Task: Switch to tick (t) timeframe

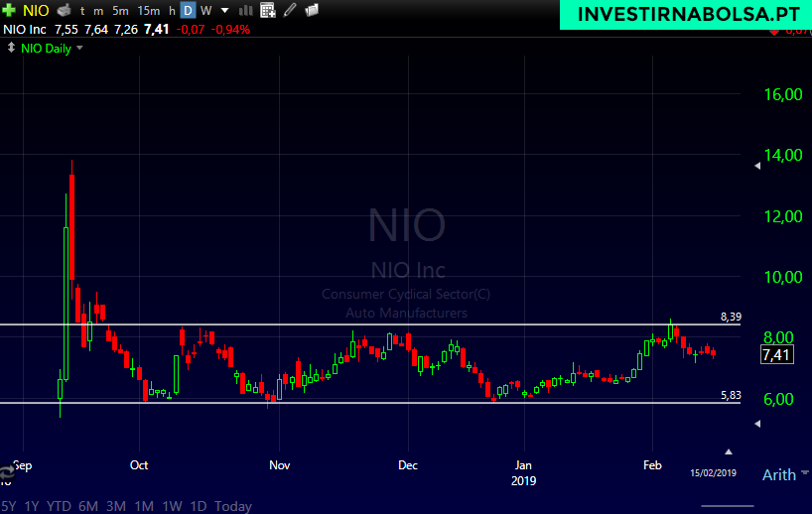Action: tap(82, 10)
